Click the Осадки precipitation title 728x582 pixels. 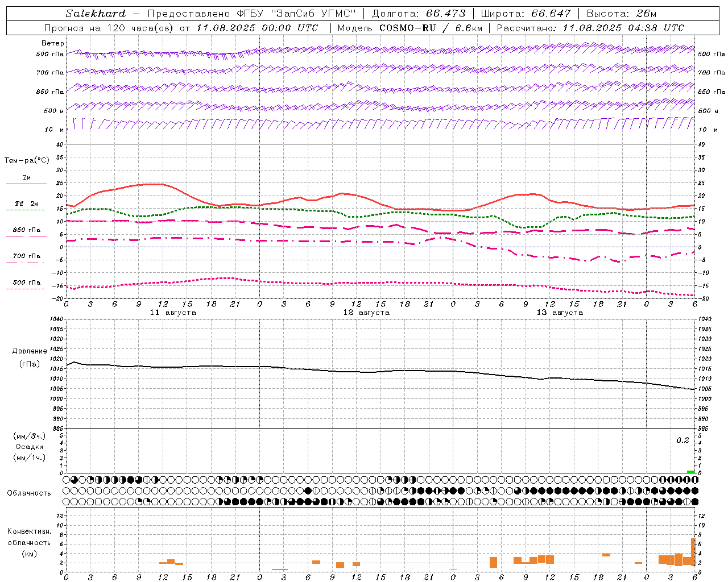point(30,447)
